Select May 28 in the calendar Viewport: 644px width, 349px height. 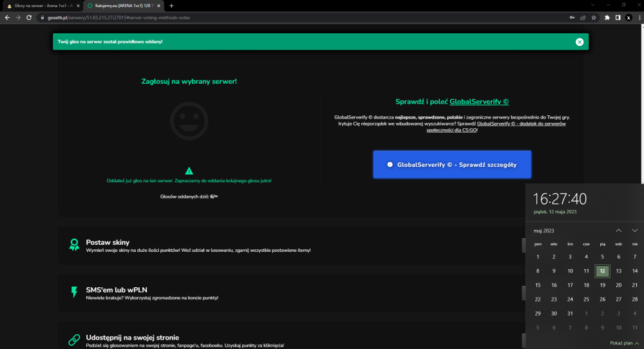[634, 299]
